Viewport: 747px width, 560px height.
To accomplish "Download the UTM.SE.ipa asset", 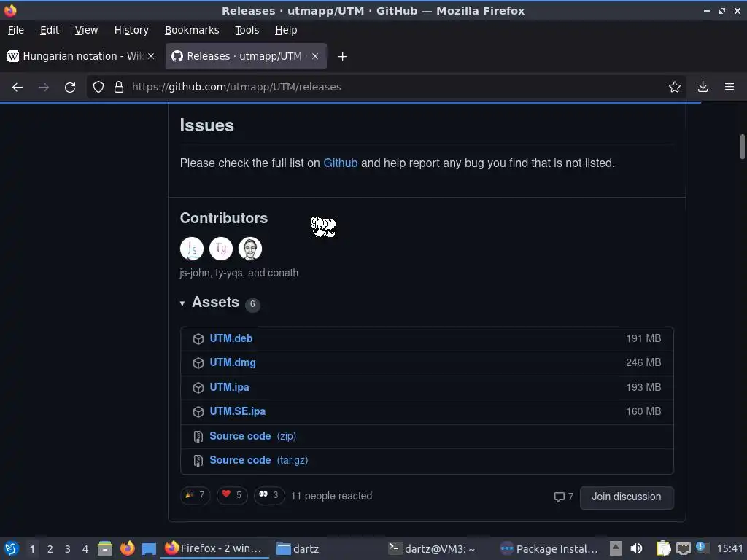I will 237,411.
